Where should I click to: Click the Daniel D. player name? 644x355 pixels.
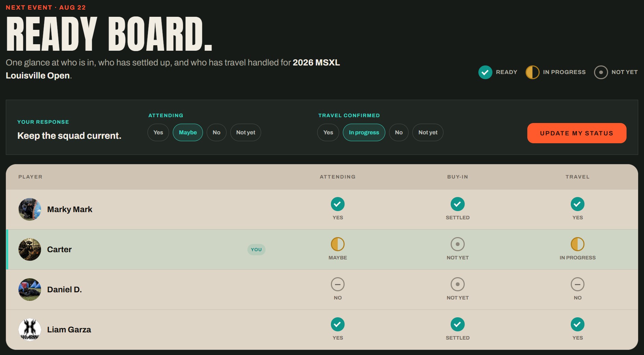(64, 290)
